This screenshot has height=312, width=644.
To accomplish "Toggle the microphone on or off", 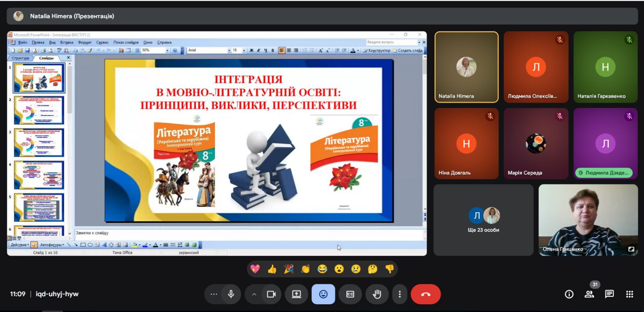I will tap(231, 294).
